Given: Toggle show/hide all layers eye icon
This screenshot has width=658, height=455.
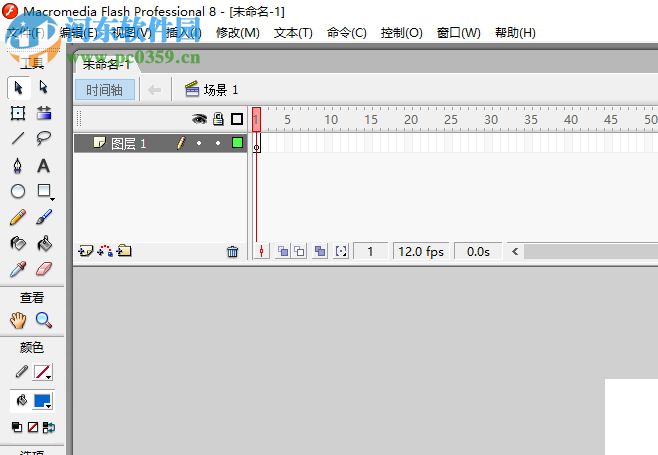Looking at the screenshot, I should [x=199, y=119].
